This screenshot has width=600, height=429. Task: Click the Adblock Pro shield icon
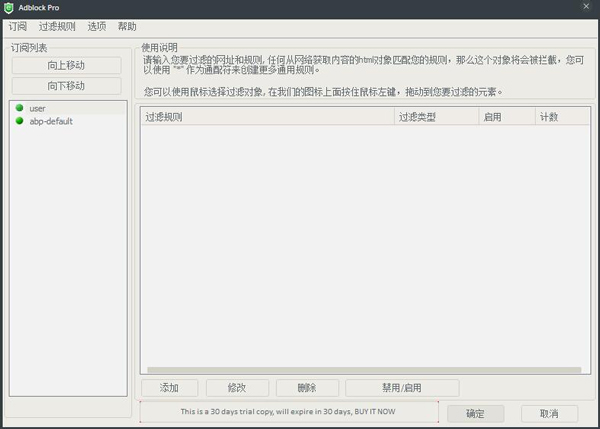point(9,8)
